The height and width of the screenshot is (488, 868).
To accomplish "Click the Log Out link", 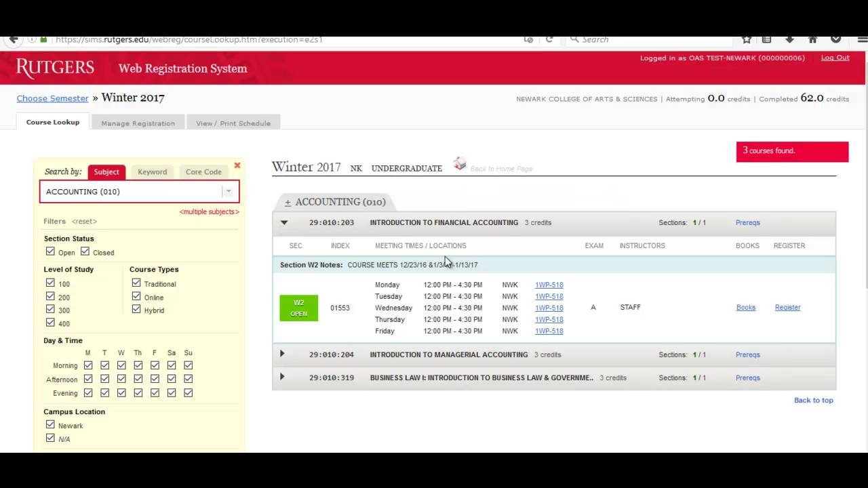I will [x=835, y=58].
